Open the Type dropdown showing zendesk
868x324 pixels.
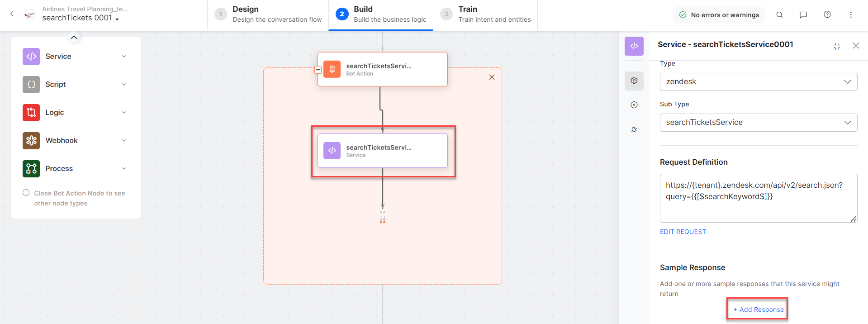(x=758, y=82)
